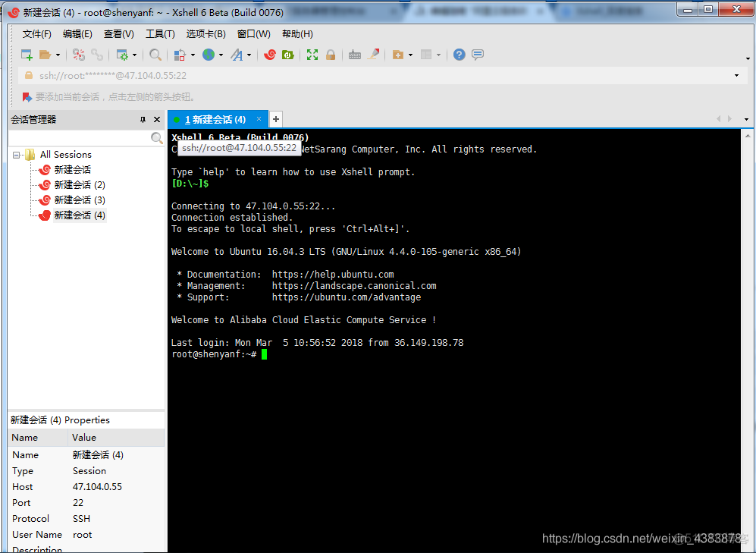Open the 工具(T) menu
The height and width of the screenshot is (553, 756).
(x=160, y=34)
